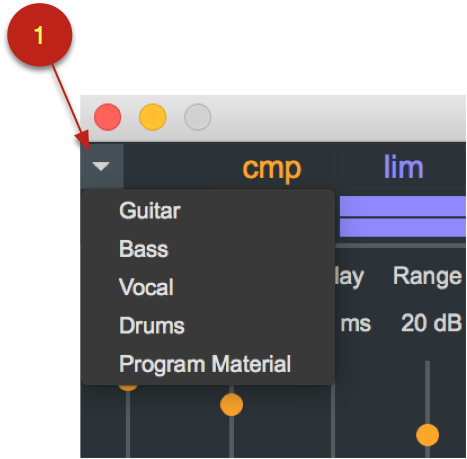Click the Range slider's orange knob
Viewport: 467px width, 459px height.
click(x=427, y=435)
